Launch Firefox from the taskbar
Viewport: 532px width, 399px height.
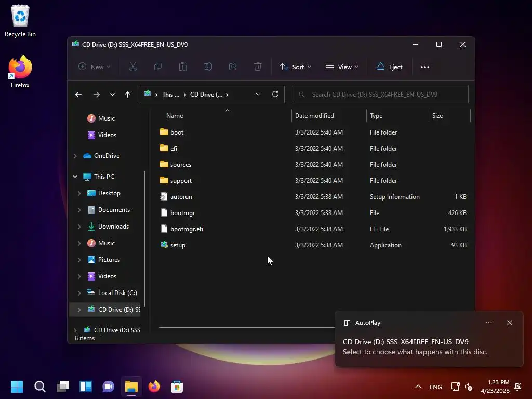(x=154, y=387)
